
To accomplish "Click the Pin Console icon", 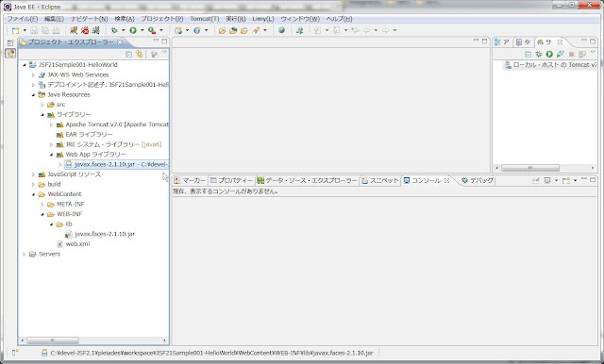I will click(x=536, y=180).
